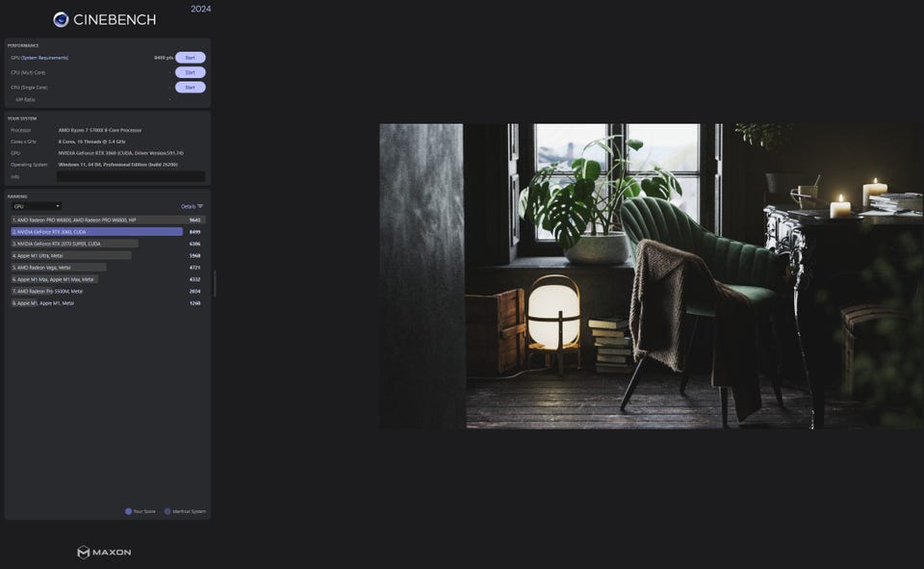Click the 9643 ranking score
The height and width of the screenshot is (569, 924).
coord(195,220)
